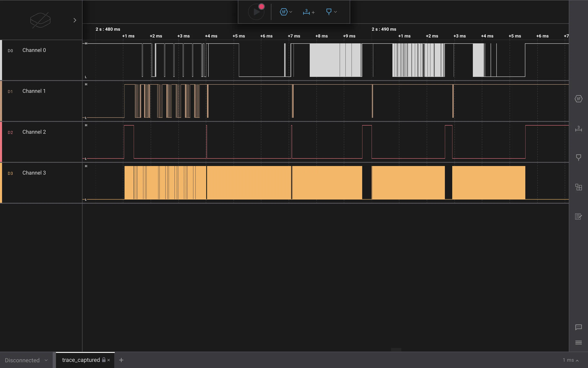The image size is (588, 368).
Task: Open the session notes sidebar icon
Action: click(579, 216)
